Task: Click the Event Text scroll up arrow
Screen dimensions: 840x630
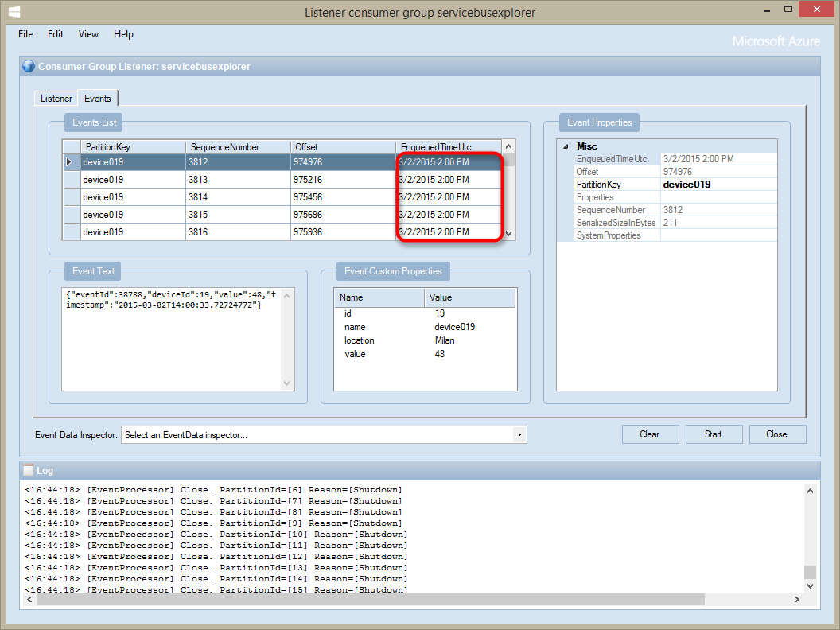Action: point(286,296)
